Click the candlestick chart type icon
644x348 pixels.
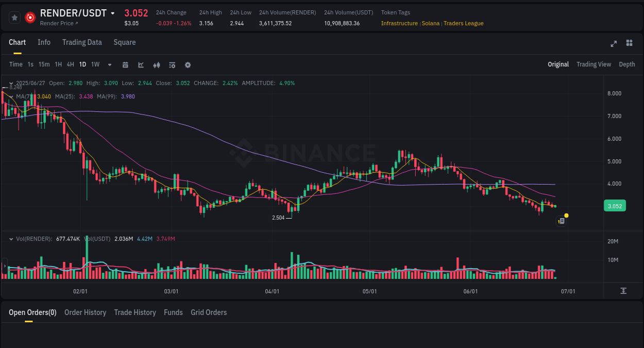pyautogui.click(x=157, y=64)
